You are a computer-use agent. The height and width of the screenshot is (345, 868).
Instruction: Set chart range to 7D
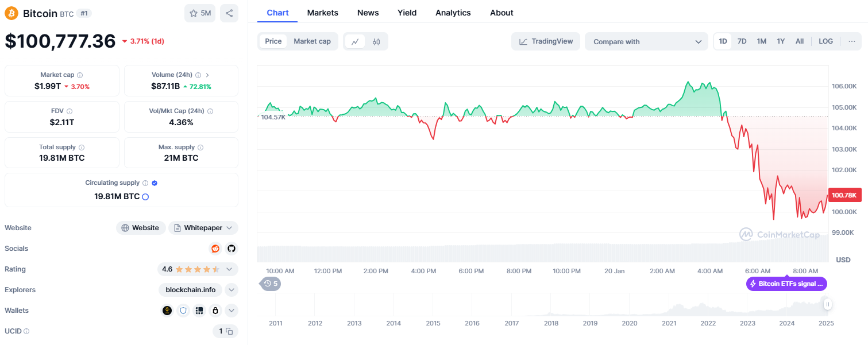[742, 41]
